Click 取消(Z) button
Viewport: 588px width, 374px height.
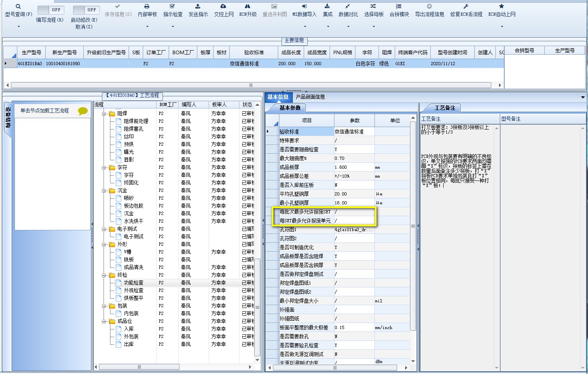(84, 27)
